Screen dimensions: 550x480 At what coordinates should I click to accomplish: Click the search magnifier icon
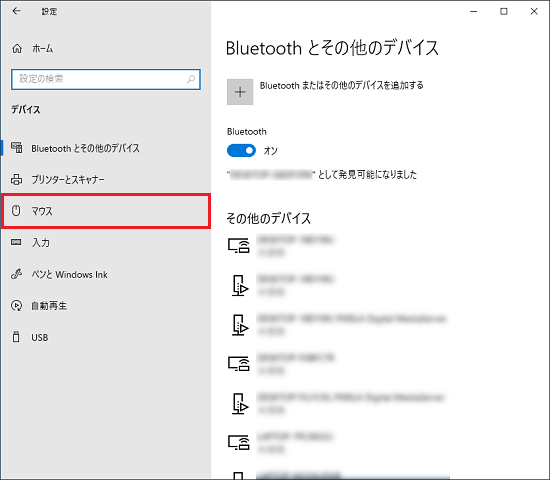tap(191, 79)
